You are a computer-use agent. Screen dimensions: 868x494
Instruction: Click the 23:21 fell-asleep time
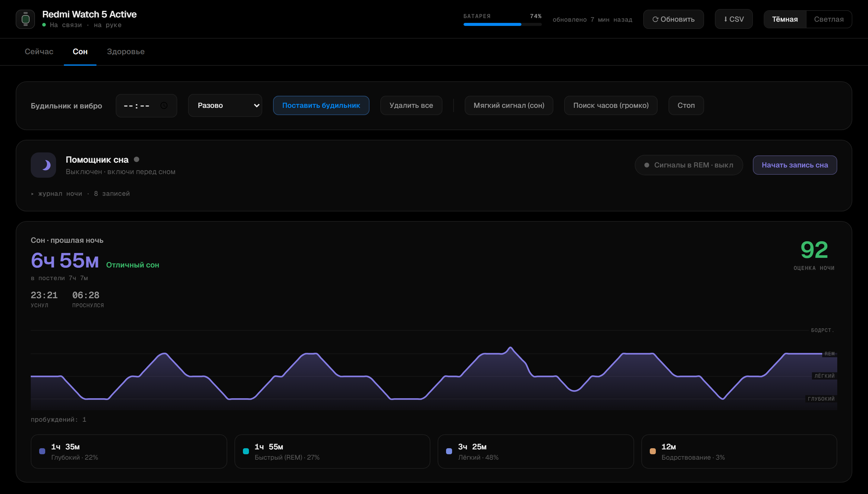click(44, 295)
